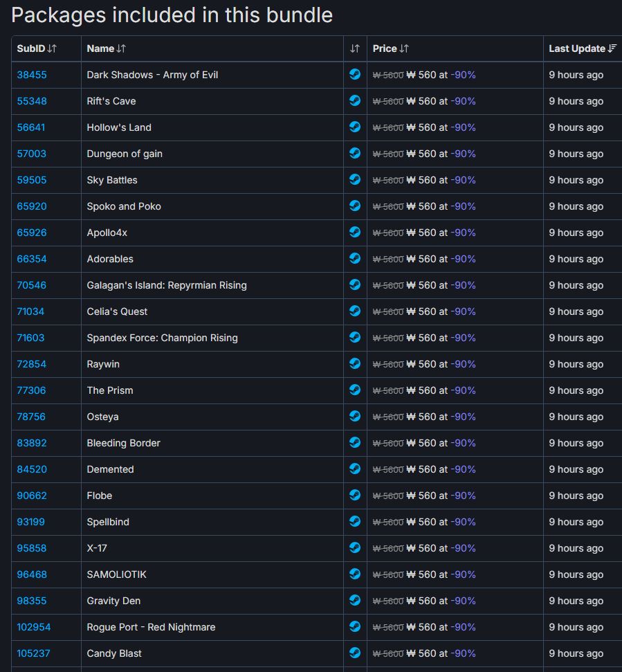The height and width of the screenshot is (672, 622).
Task: Sort by the unlabeled store icon column
Action: 355,49
